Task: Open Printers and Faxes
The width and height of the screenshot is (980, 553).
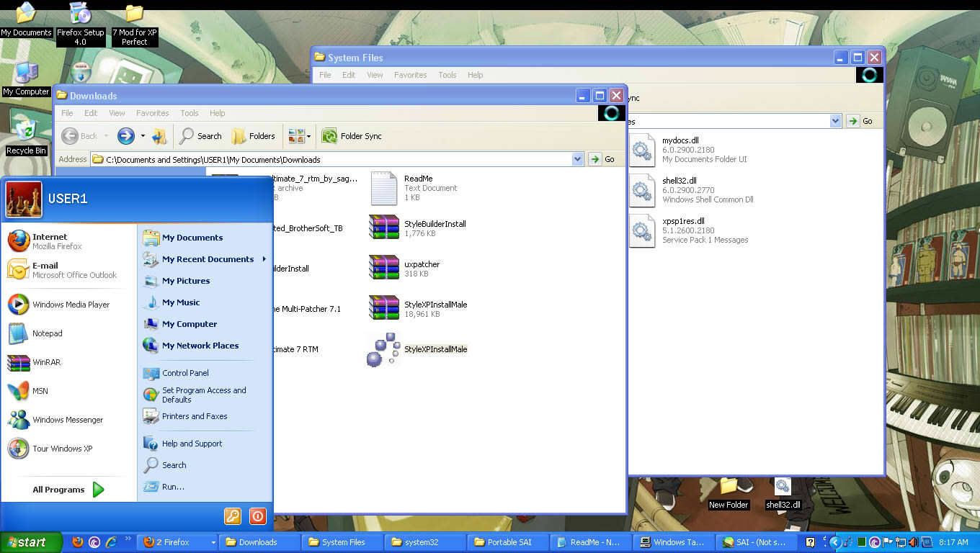Action: tap(205, 416)
